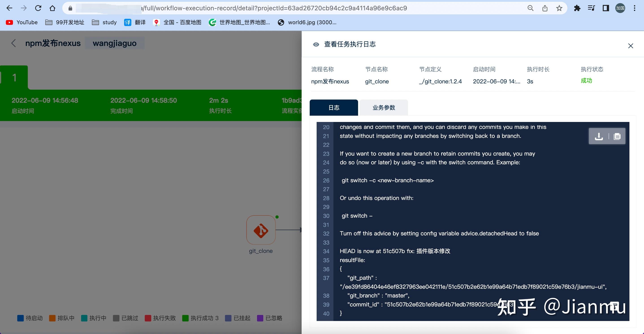Open 99开发地址 bookmark folder
Screen dimensions: 644x334
pos(65,22)
